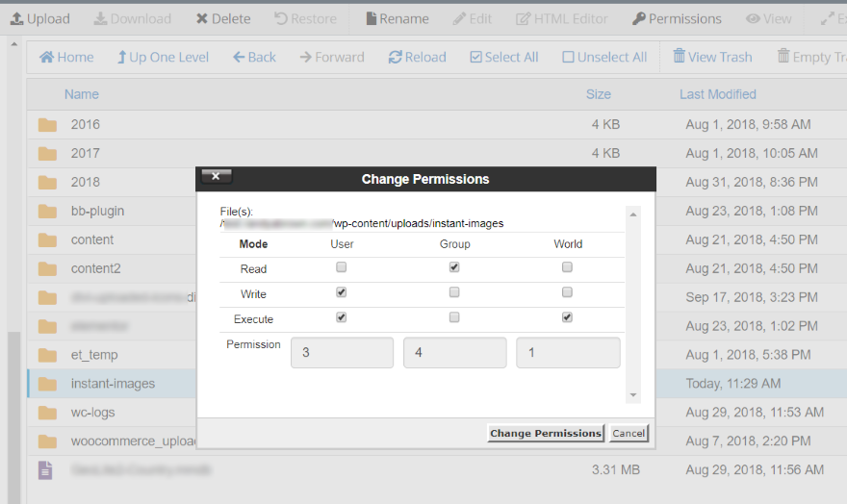Click the User permission number field
Screen dimensions: 847x504
(342, 353)
